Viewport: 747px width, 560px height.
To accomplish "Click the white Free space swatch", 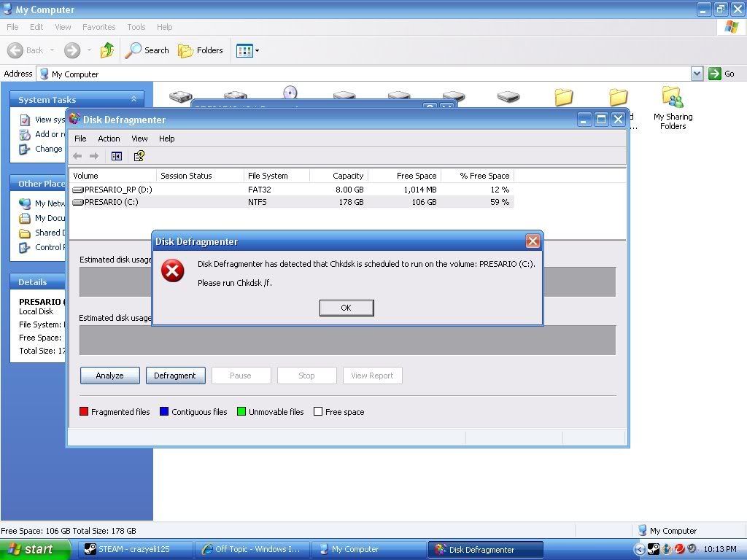I will 318,411.
